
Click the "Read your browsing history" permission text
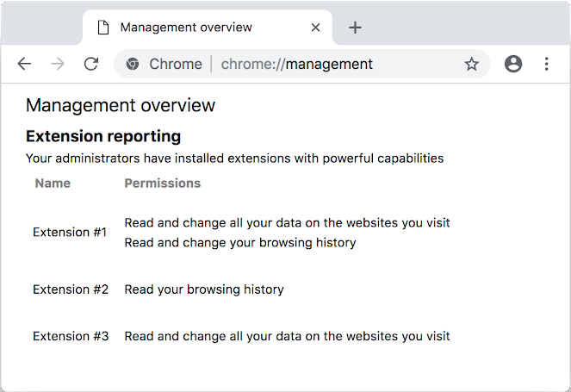204,289
